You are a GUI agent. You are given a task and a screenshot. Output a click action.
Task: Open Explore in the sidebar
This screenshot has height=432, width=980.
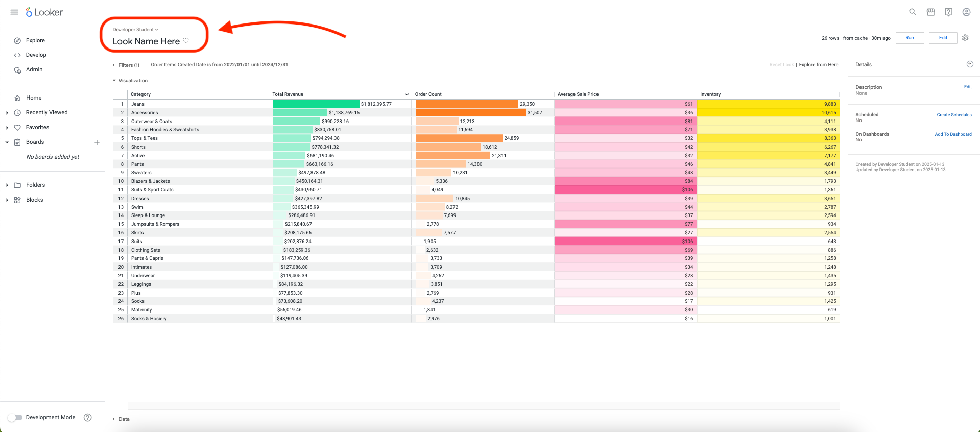coord(35,41)
